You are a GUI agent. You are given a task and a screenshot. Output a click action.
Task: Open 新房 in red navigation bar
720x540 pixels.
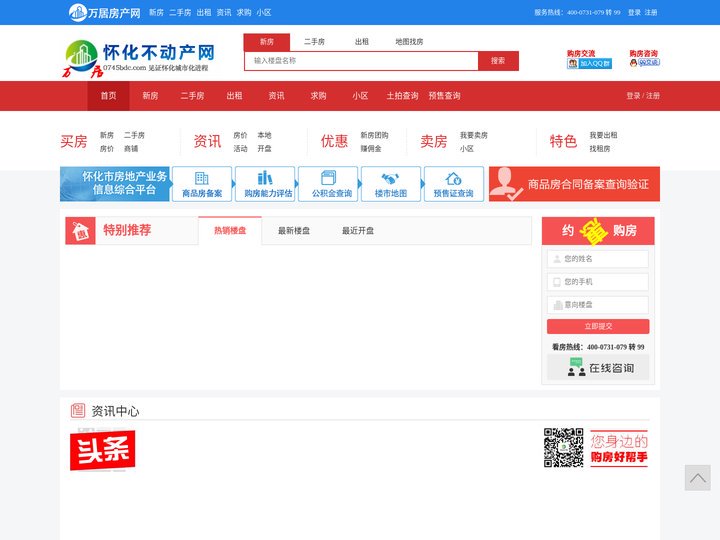pos(150,96)
